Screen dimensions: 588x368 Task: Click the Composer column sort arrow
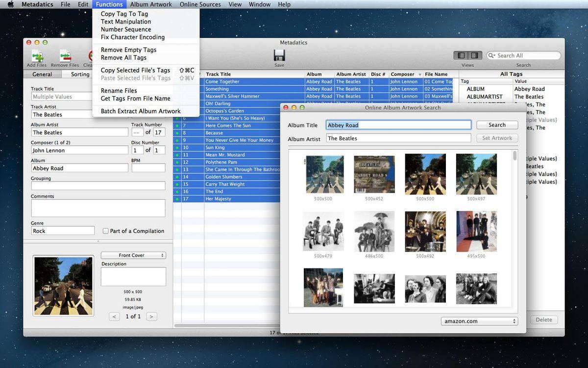(419, 75)
